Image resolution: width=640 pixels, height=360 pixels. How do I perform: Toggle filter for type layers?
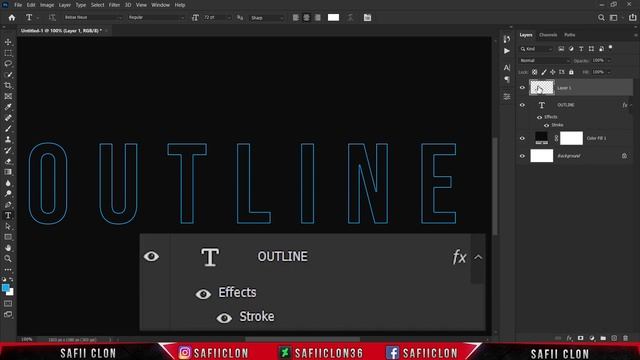(581, 49)
